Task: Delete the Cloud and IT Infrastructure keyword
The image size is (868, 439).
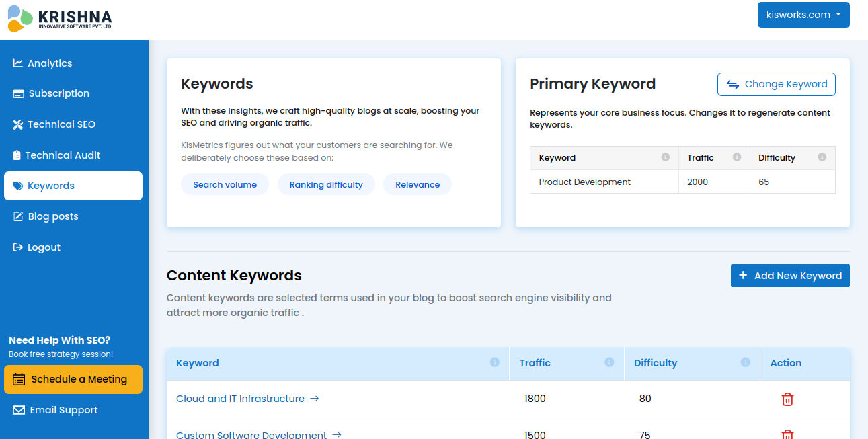Action: click(787, 399)
